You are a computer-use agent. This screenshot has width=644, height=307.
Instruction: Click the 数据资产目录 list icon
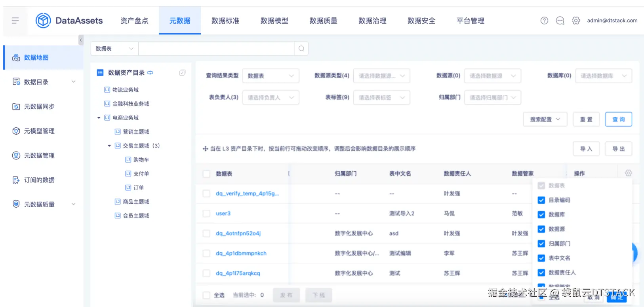tap(100, 73)
